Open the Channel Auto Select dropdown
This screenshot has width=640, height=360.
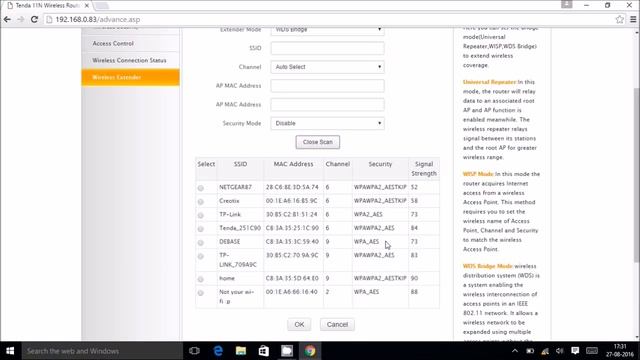tap(327, 67)
